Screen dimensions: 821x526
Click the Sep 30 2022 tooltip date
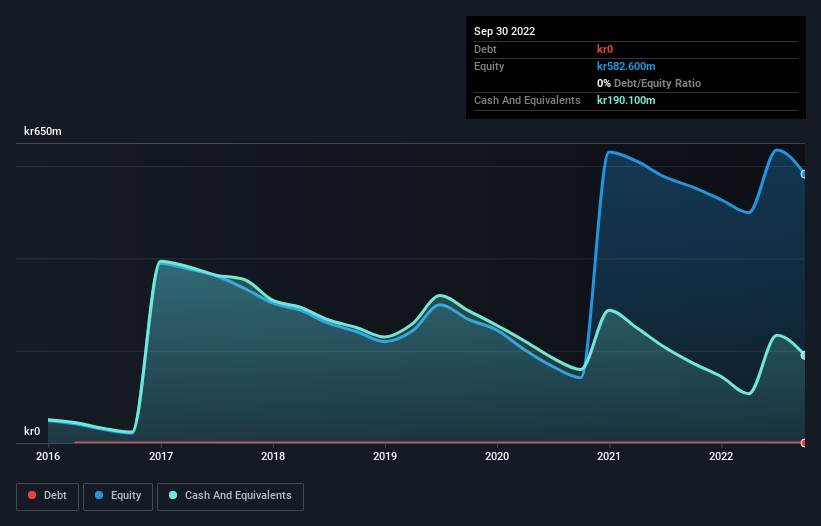point(504,31)
